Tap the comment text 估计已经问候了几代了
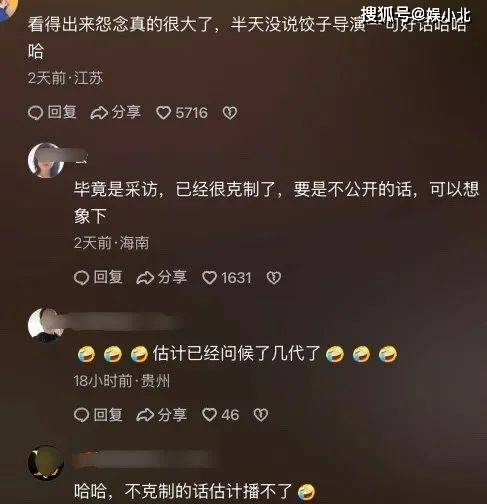The width and height of the screenshot is (487, 504). click(237, 353)
